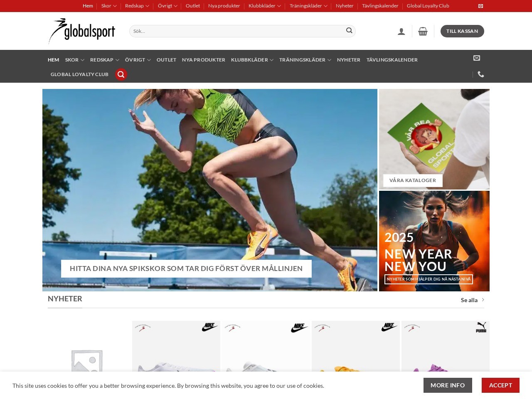Viewport: 532px width, 399px height.
Task: Click the globalsport logo
Action: 82,31
